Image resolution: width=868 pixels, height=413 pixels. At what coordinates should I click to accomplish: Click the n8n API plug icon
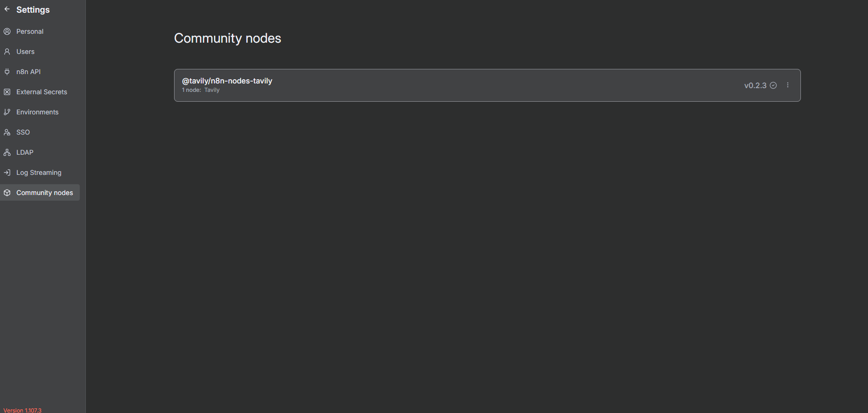click(x=7, y=71)
